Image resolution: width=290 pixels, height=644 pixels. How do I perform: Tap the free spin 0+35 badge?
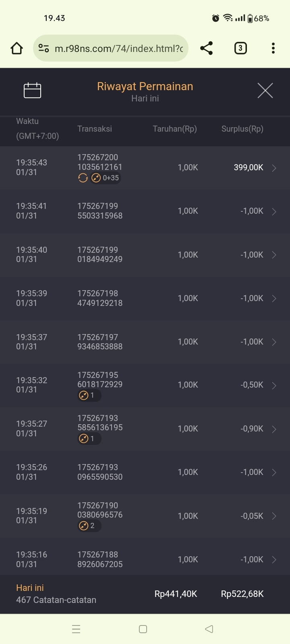106,178
